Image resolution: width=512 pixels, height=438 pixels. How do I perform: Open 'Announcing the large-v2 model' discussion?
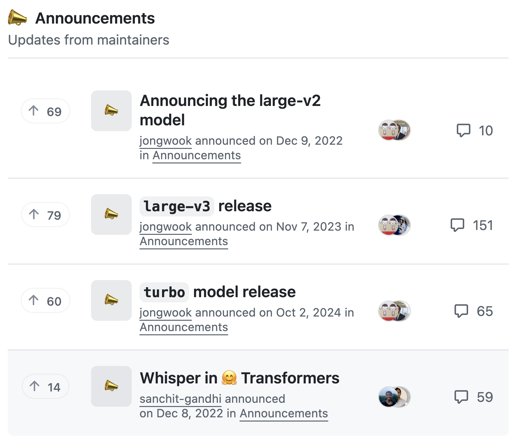coord(230,110)
